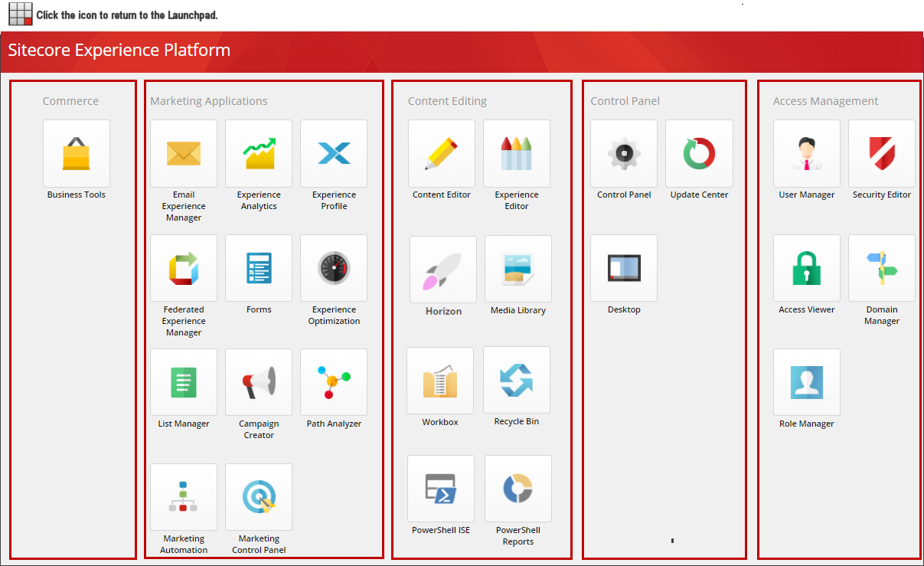This screenshot has height=566, width=924.
Task: Launch Experience Analytics
Action: pos(259,153)
